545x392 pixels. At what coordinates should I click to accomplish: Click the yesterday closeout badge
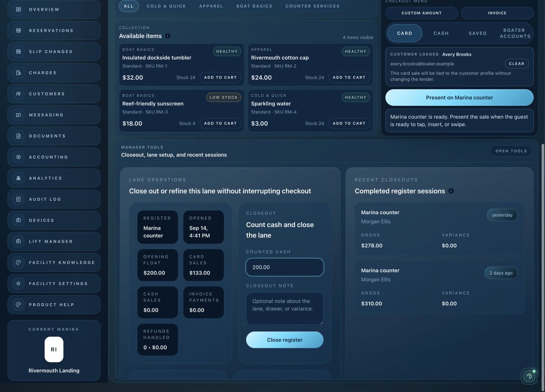tap(502, 215)
